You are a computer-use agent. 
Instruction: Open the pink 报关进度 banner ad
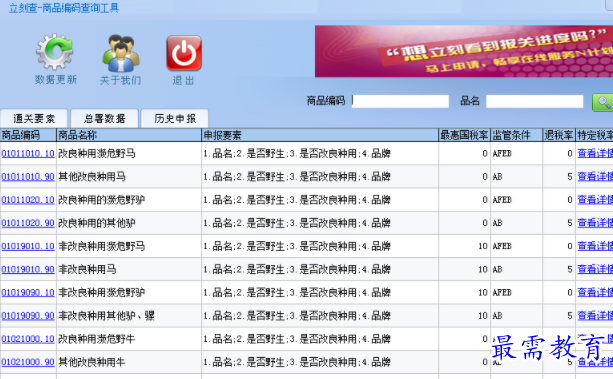[464, 51]
